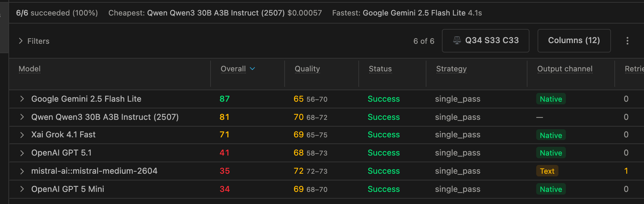
Task: Open the Q34 S33 C33 weights button
Action: pos(486,41)
